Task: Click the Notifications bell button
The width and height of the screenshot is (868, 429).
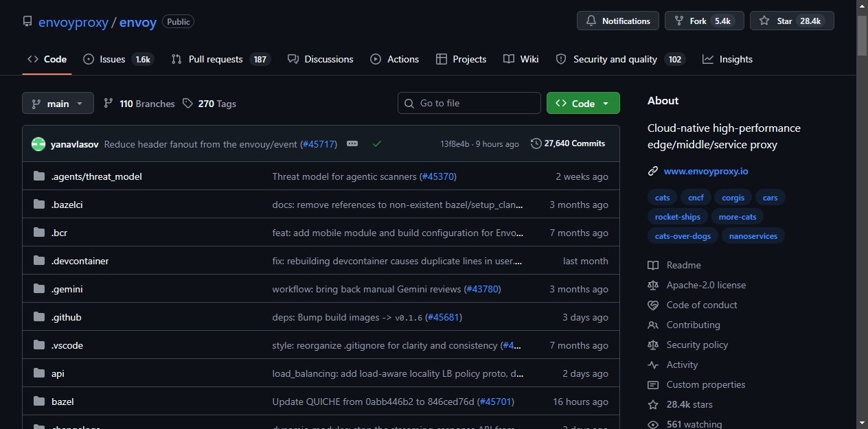Action: (618, 21)
